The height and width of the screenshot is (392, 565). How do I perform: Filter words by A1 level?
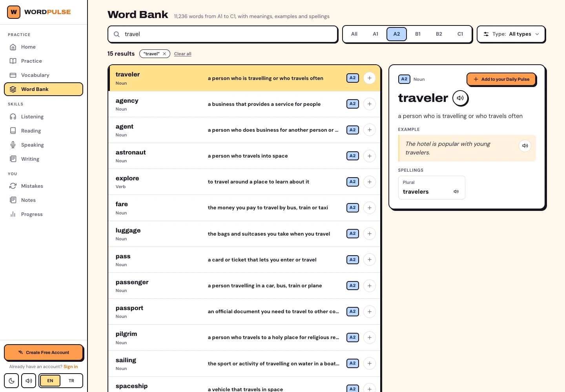click(375, 34)
